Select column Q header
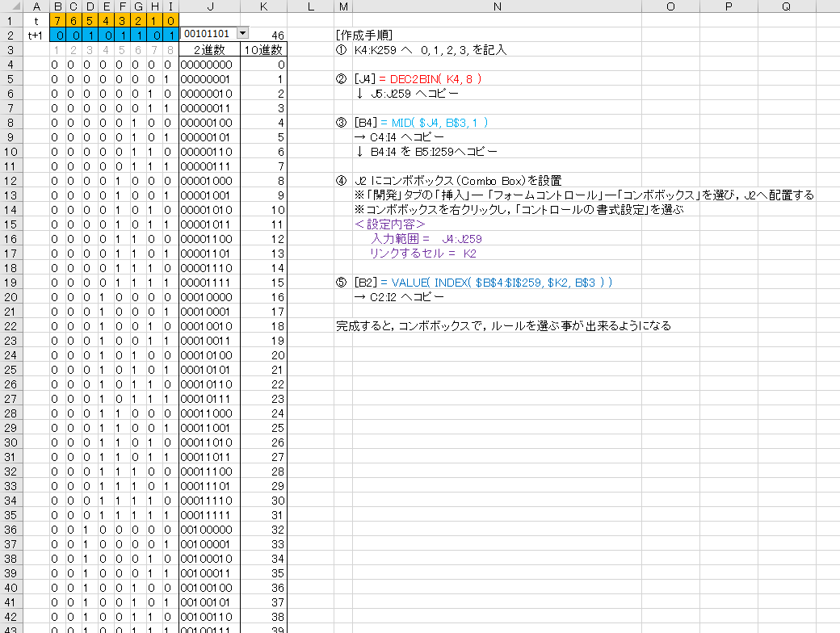Viewport: 840px width, 633px height. (787, 6)
